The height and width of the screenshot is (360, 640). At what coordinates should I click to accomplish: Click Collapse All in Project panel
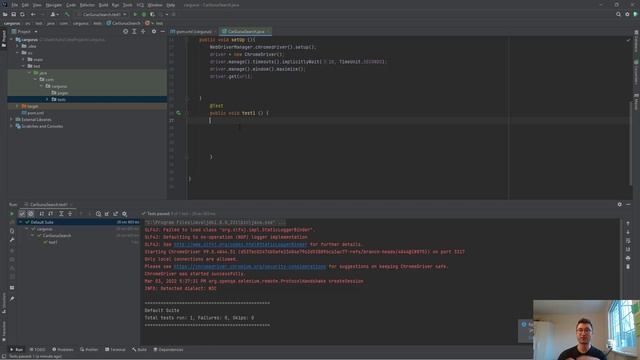point(143,31)
